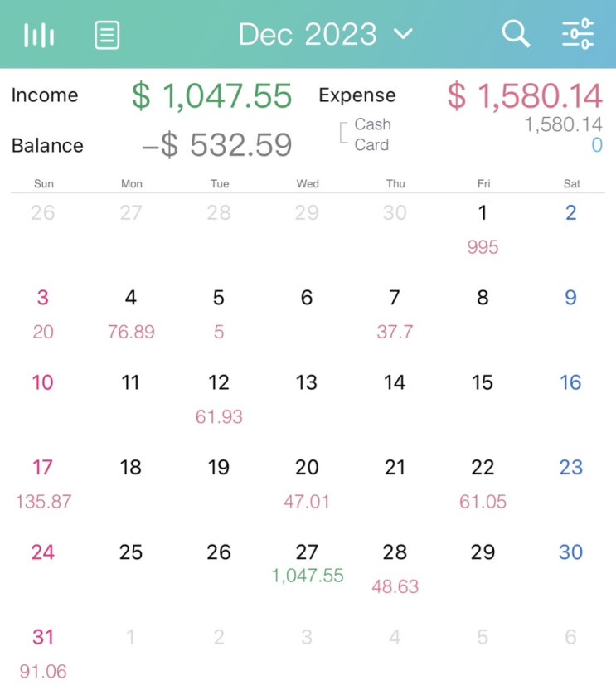This screenshot has width=616, height=700.
Task: Select the total Income amount $1,047.55
Action: [212, 95]
